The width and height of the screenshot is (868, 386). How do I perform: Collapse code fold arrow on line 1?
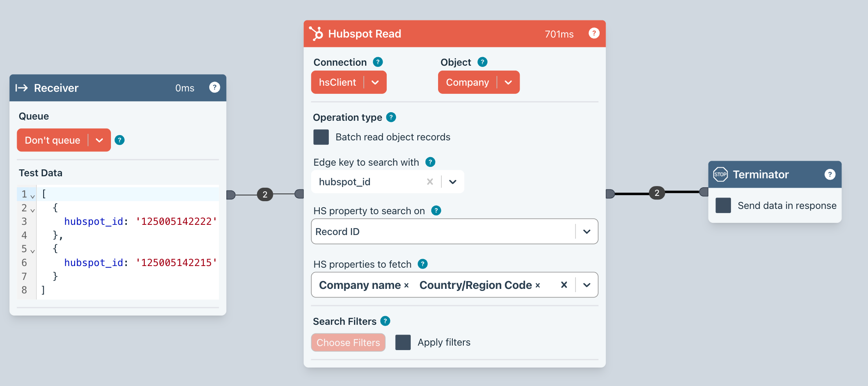[33, 196]
